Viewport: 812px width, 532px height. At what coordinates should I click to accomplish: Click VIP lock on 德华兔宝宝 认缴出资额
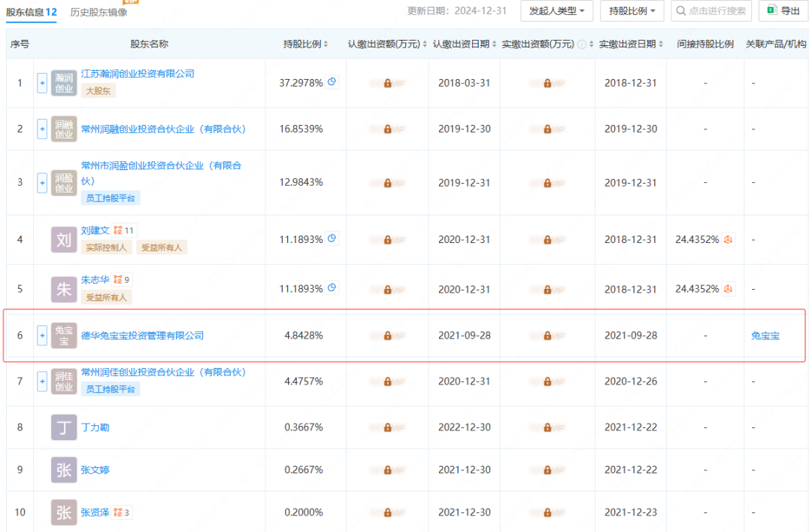[x=387, y=336]
